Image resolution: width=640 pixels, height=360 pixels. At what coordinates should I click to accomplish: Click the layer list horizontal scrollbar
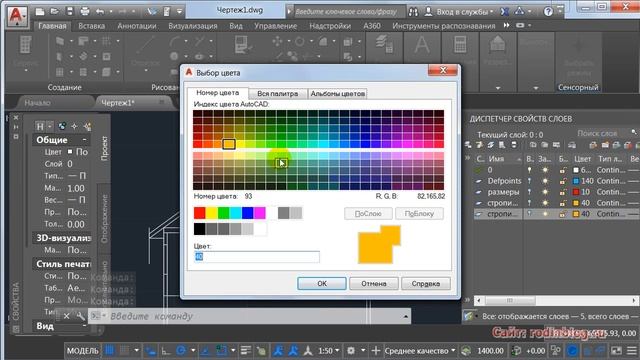[556, 300]
